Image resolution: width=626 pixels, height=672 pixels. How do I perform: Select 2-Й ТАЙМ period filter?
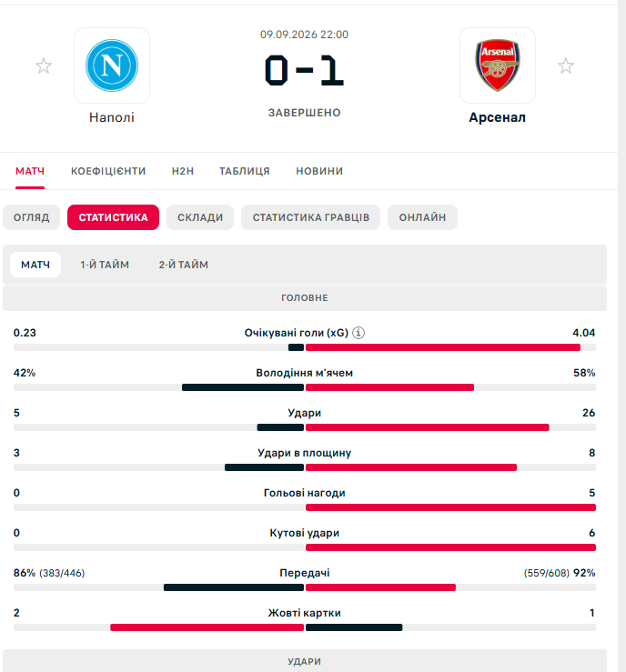(184, 265)
